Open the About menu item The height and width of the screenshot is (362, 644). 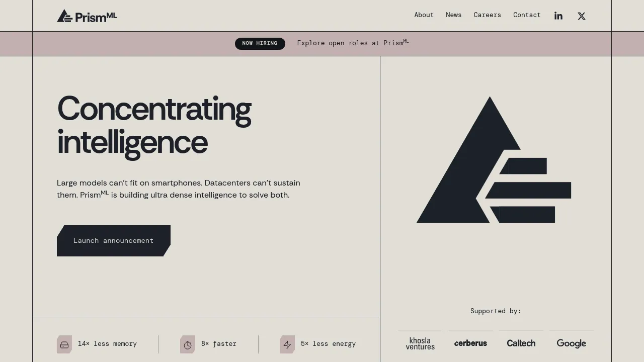[x=424, y=15]
